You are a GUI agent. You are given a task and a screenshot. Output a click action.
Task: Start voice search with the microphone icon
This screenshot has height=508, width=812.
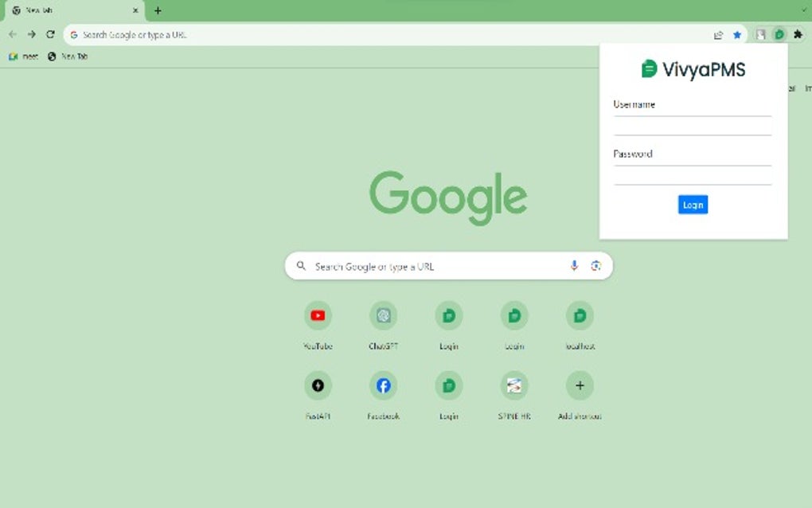point(574,265)
